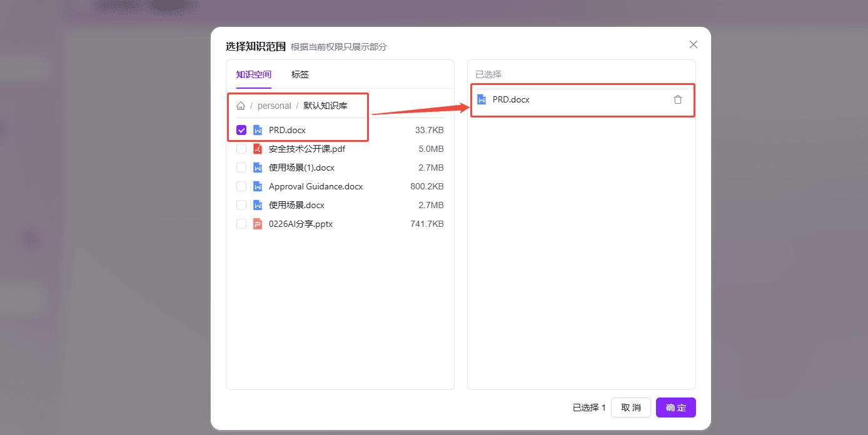Click the 5.0MB file size value
Image resolution: width=868 pixels, height=435 pixels.
(x=431, y=149)
